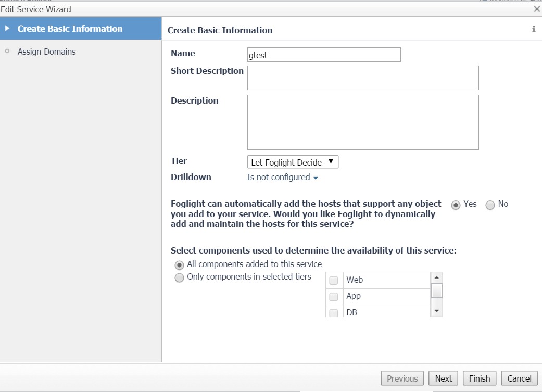Click the Drilldown field label

point(191,177)
